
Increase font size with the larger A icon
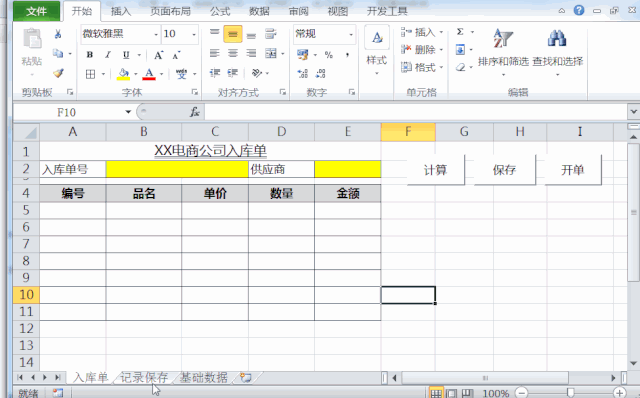click(x=158, y=55)
